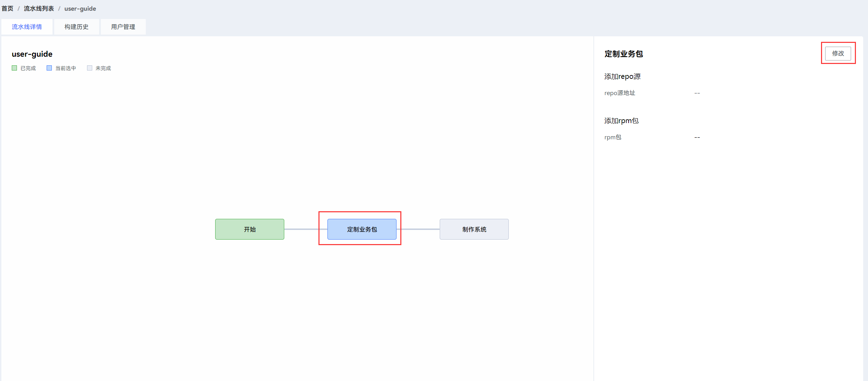Click the 添加repo源 section heading
This screenshot has height=381, width=868.
622,77
